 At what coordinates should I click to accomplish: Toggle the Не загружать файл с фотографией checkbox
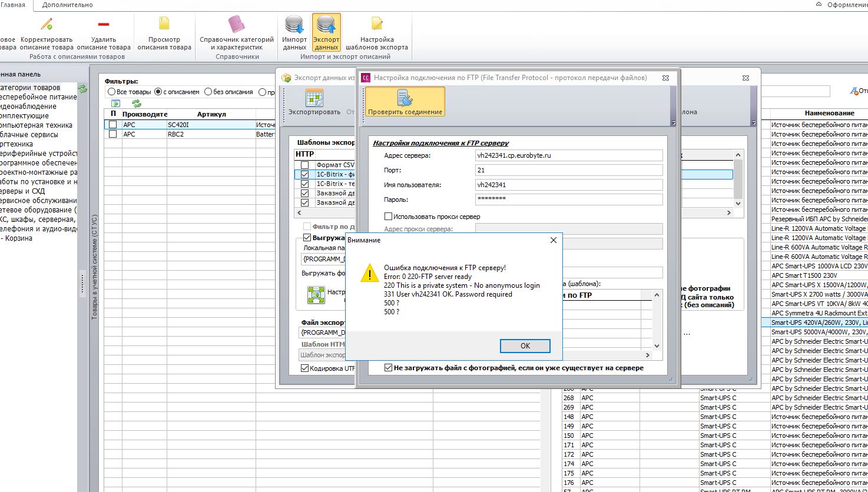coord(388,368)
